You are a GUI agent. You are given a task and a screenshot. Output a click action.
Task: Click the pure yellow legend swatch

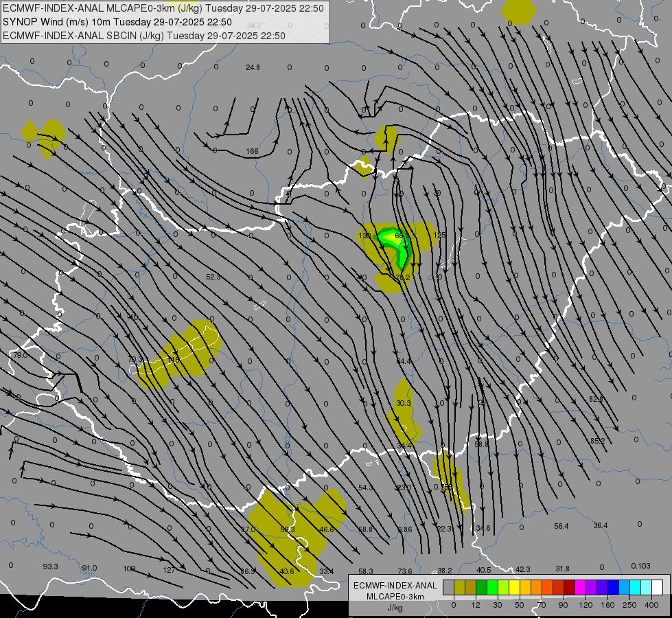(x=514, y=587)
